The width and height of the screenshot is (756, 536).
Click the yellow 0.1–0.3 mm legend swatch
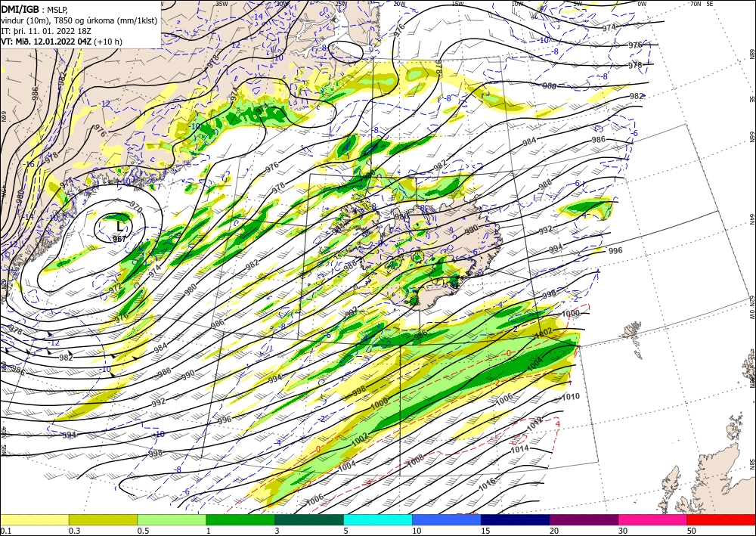(x=34, y=519)
